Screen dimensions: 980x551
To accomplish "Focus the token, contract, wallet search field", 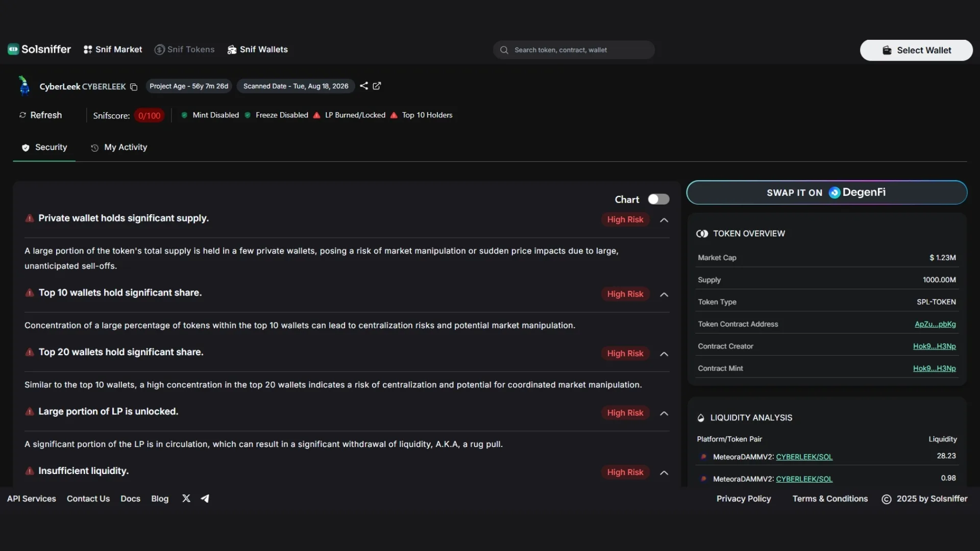I will point(574,50).
